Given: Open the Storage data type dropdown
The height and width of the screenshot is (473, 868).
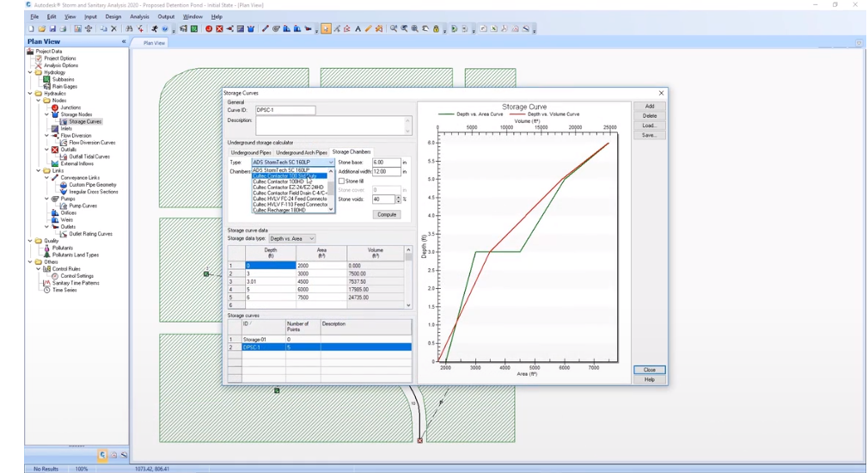Looking at the screenshot, I should 312,239.
